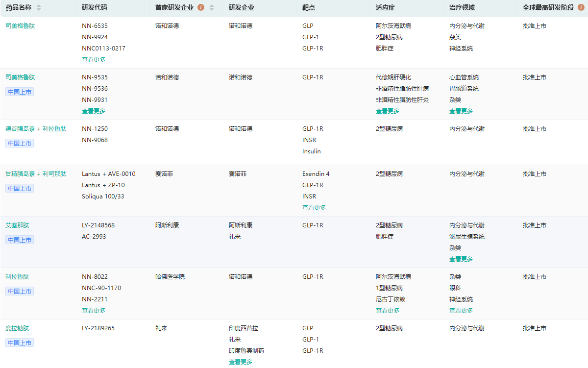Viewport: 588px width, 368px height.
Task: Select research code NN-6535
Action: (95, 26)
